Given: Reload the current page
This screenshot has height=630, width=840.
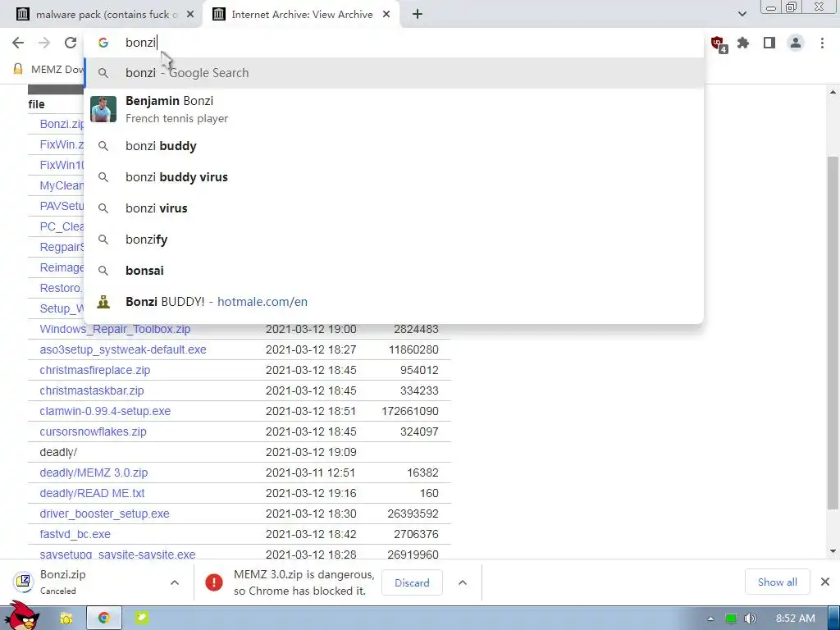Looking at the screenshot, I should (x=71, y=43).
